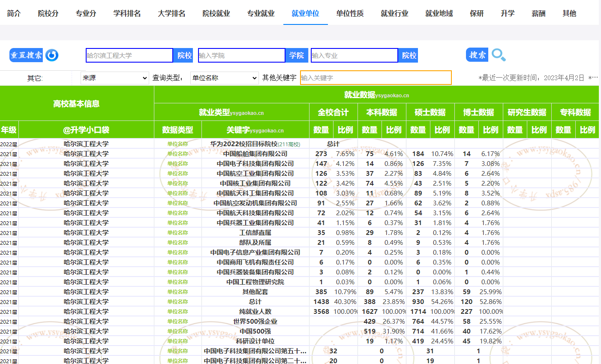Switch to the 学科排名 tab
The width and height of the screenshot is (601, 364).
click(x=127, y=13)
